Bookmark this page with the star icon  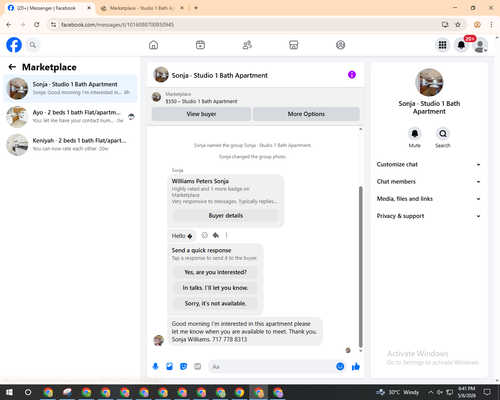[x=458, y=25]
